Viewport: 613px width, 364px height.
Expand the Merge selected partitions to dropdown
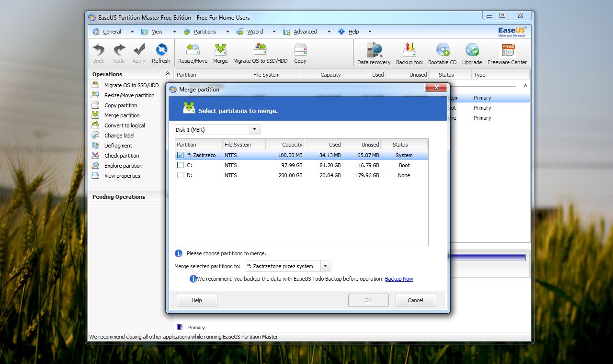pos(325,266)
